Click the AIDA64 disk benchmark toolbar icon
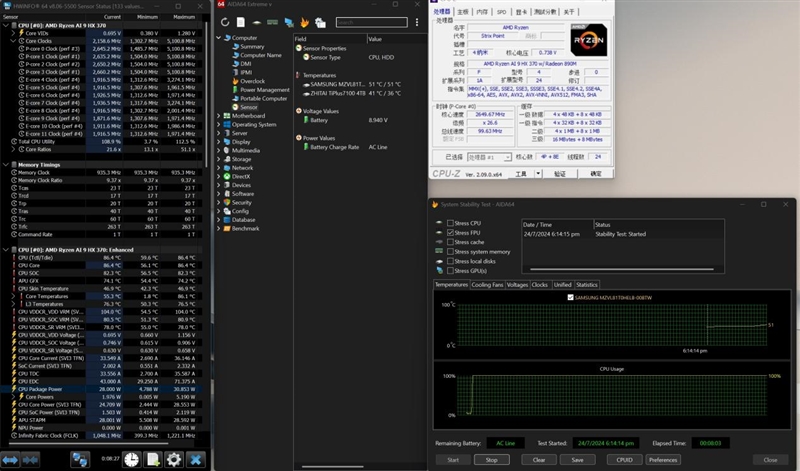Viewport: 800px width, 471px height. [257, 22]
